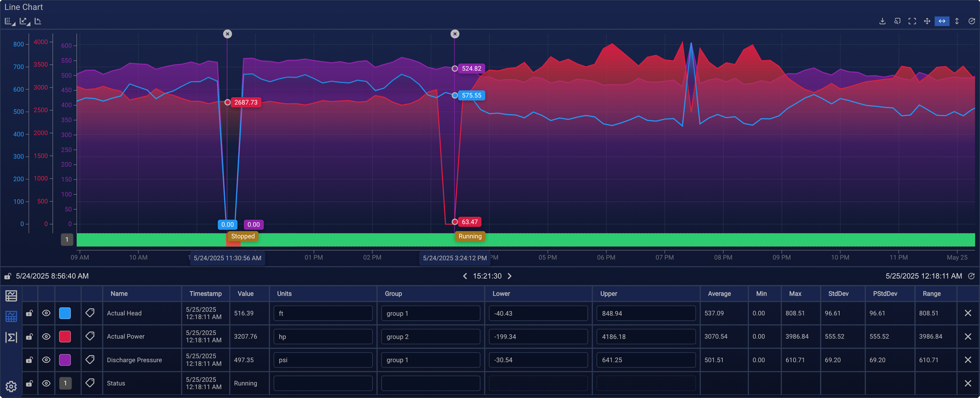This screenshot has height=398, width=980.
Task: Toggle lock for Actual Head row
Action: click(x=29, y=313)
